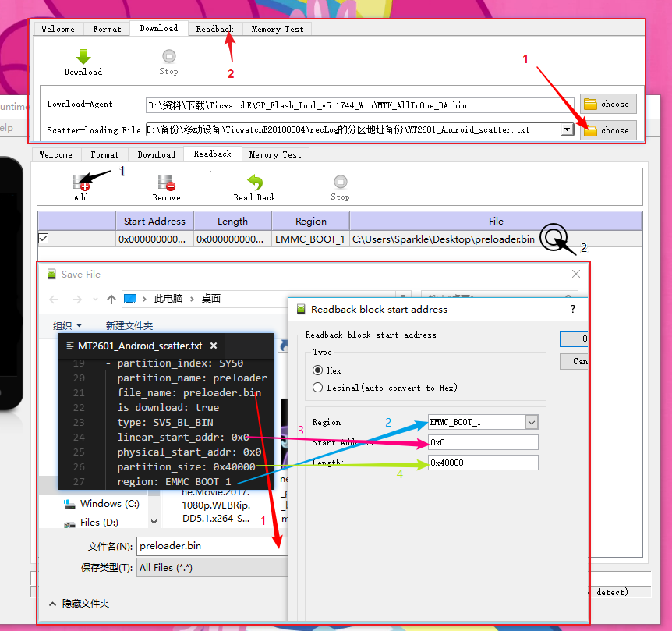The image size is (672, 631).
Task: Click the 文件名 filename input field
Action: (212, 546)
